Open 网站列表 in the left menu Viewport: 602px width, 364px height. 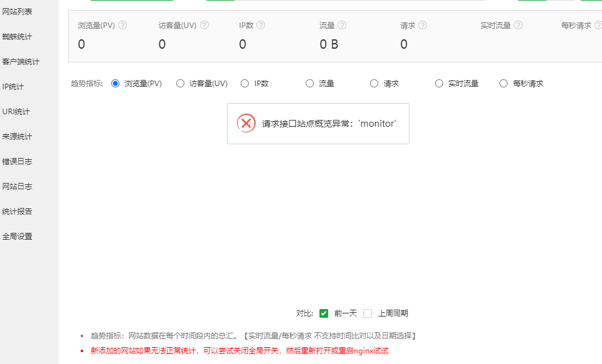click(18, 12)
